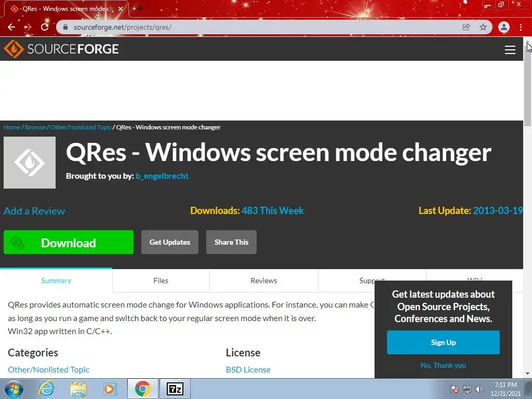Screen dimensions: 532x399
Task: Click the QRes project logo thumbnail
Action: (x=30, y=163)
